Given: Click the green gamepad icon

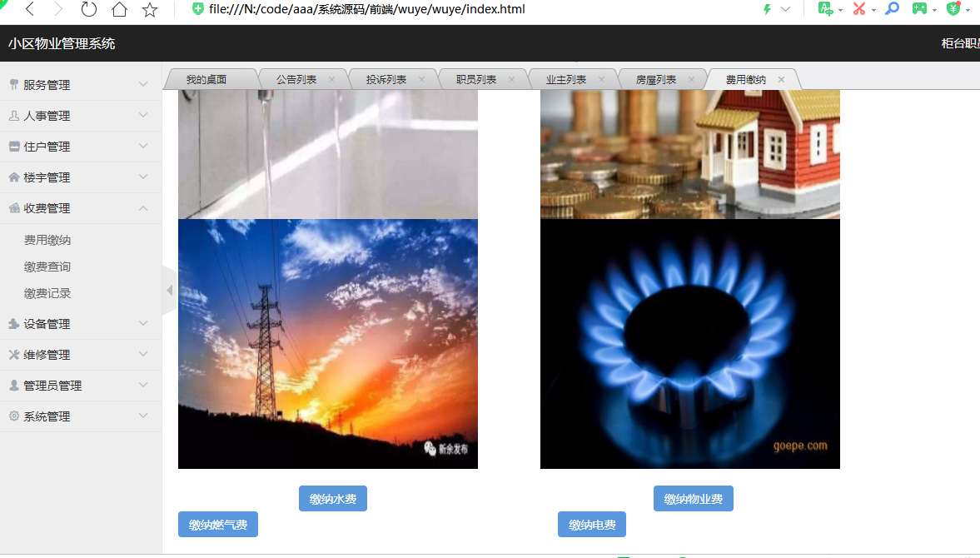Looking at the screenshot, I should [919, 9].
